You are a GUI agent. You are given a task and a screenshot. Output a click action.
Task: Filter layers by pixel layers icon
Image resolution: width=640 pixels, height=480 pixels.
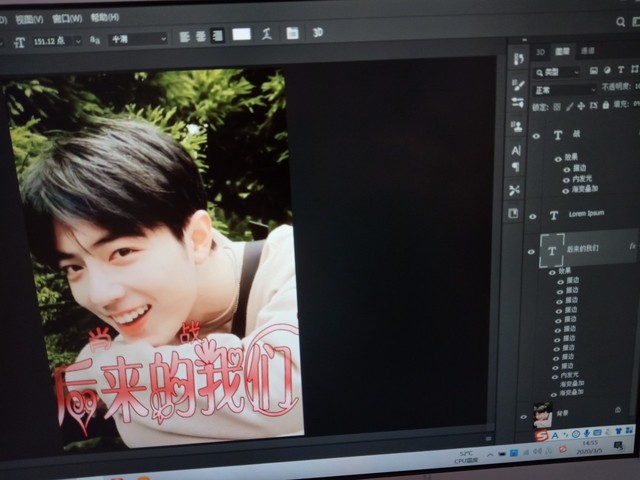pos(593,71)
